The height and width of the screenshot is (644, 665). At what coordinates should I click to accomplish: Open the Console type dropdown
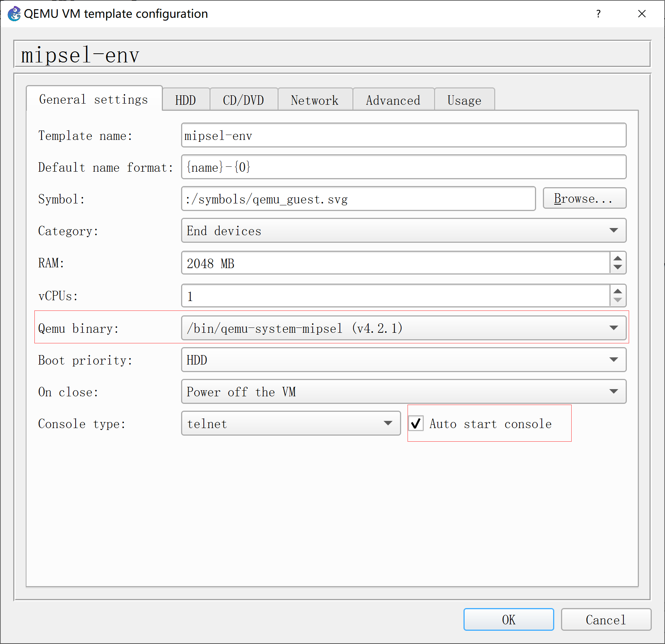pos(388,424)
